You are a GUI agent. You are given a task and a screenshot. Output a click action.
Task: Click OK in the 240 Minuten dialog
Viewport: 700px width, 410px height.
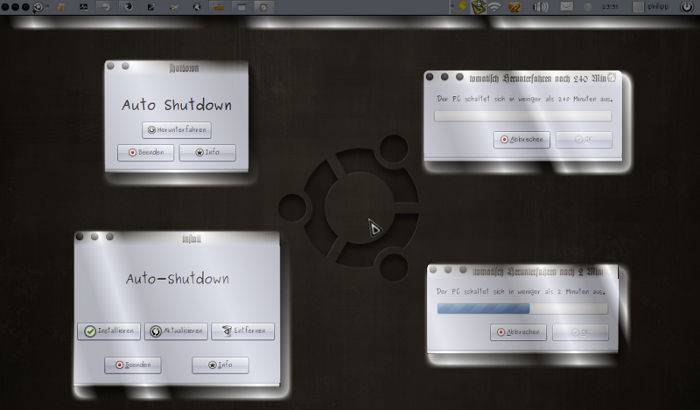584,140
